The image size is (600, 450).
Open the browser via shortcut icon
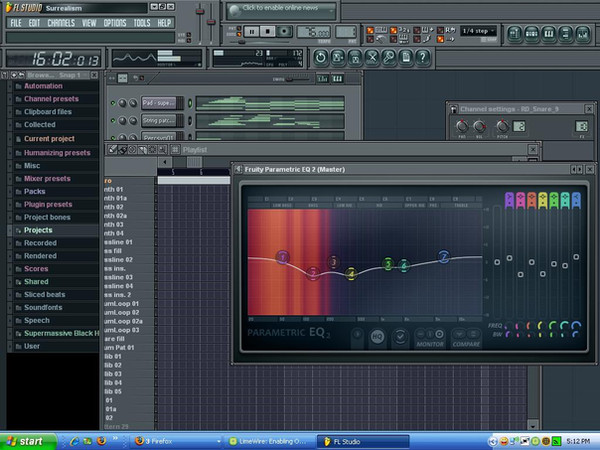pos(566,34)
